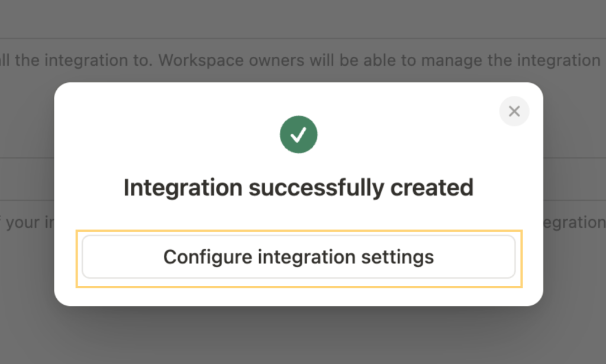The height and width of the screenshot is (364, 606).
Task: Click the word 'created' in the dialog heading
Action: pos(431,188)
